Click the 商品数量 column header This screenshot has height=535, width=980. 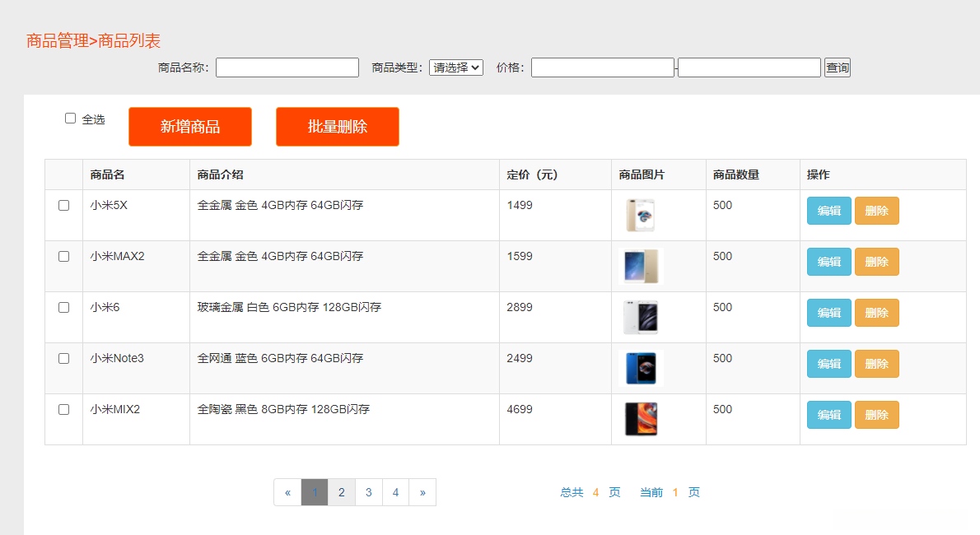pos(736,175)
